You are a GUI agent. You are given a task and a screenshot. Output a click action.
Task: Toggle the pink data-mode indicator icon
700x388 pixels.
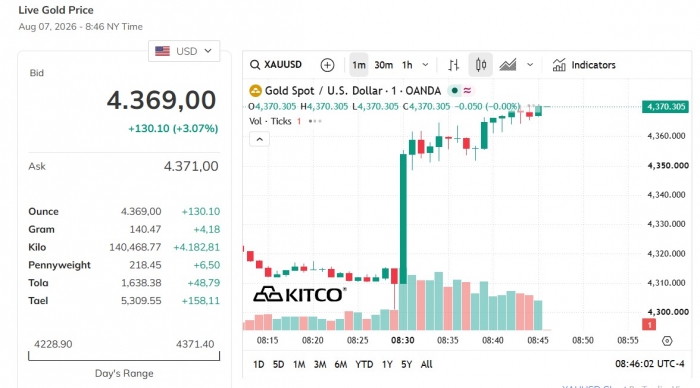(467, 91)
